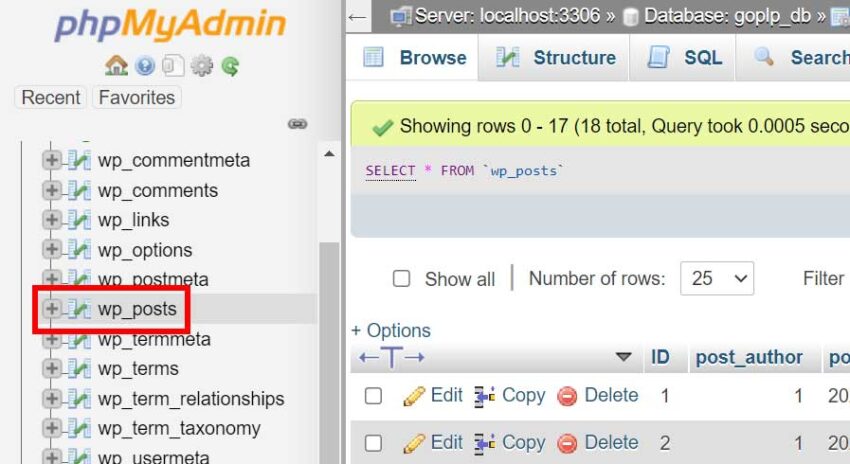850x464 pixels.
Task: Open the SQL documentation page icon
Action: click(x=173, y=66)
